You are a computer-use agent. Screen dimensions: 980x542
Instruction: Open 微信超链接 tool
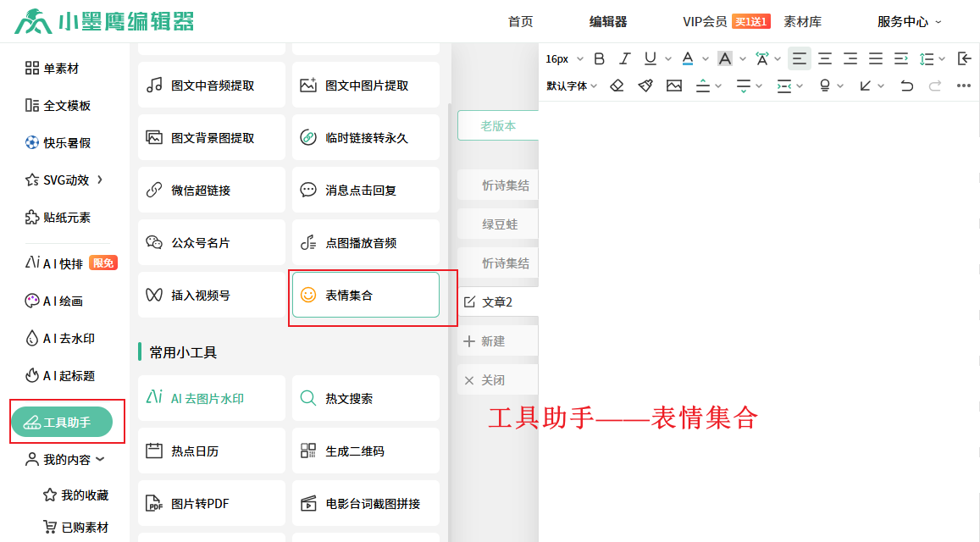click(211, 190)
